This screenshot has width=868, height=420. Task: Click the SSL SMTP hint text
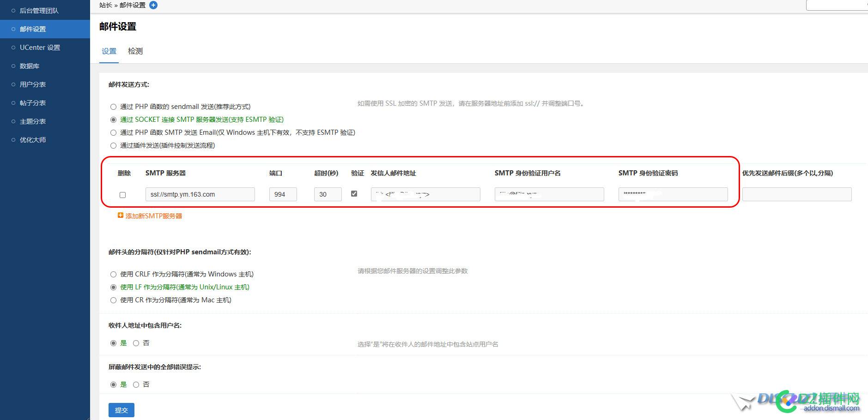[x=471, y=103]
